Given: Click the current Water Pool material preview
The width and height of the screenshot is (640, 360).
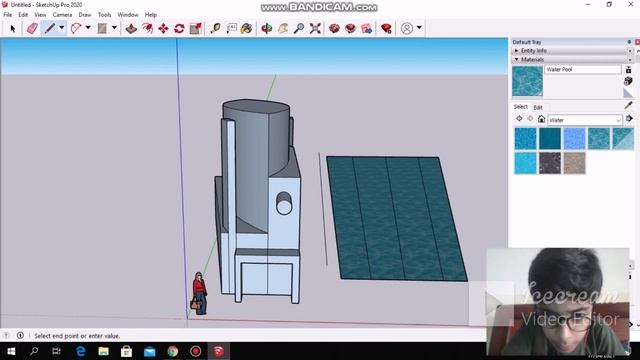Looking at the screenshot, I should tap(527, 82).
